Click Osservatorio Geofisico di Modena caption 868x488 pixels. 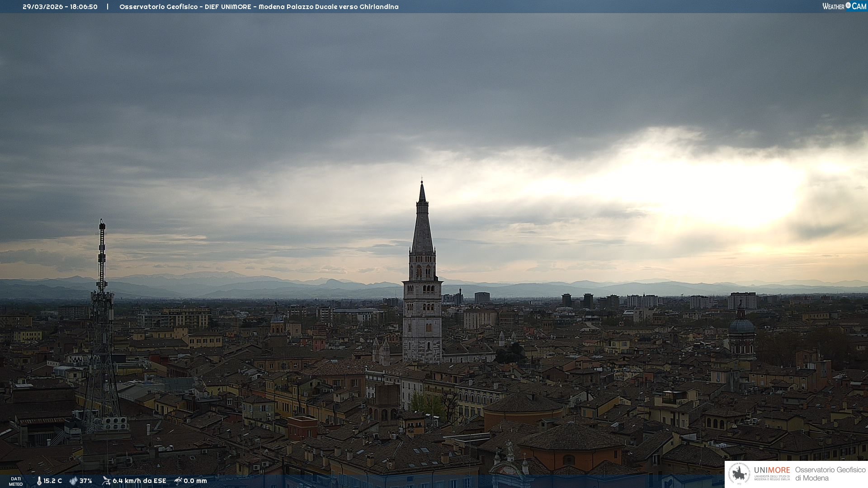830,474
